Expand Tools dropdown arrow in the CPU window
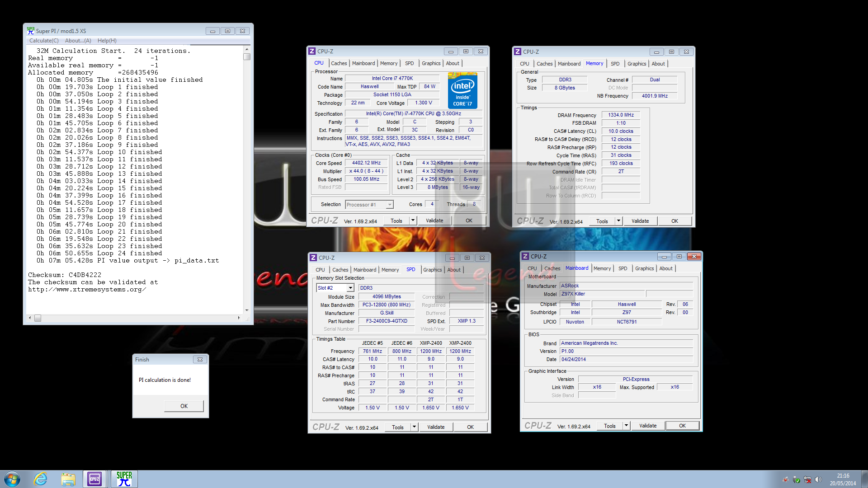The width and height of the screenshot is (868, 488). (x=413, y=221)
